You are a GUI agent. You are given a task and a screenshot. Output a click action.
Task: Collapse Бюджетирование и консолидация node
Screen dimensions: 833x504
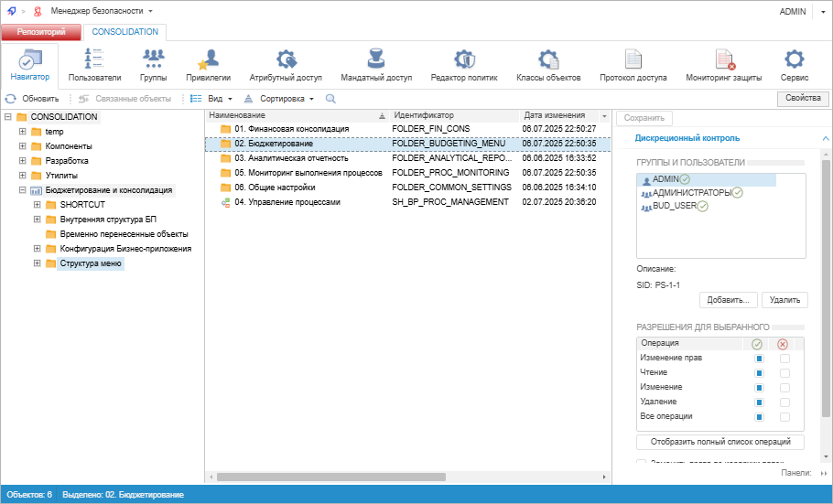[x=22, y=189]
